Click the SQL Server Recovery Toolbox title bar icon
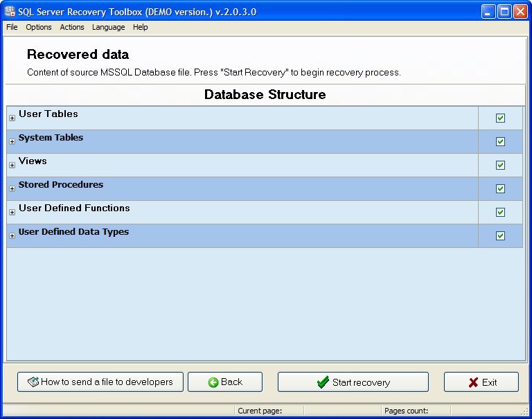This screenshot has width=532, height=419. (x=10, y=12)
